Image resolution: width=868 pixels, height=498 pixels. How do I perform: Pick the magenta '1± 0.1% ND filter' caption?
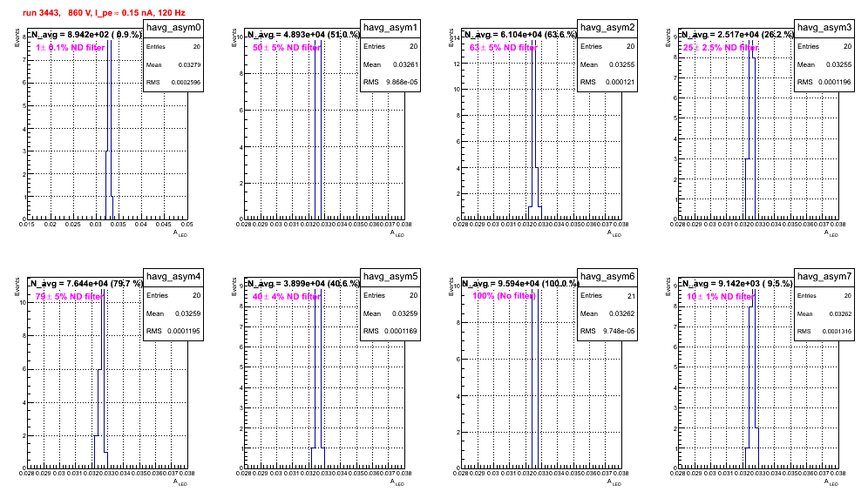click(71, 48)
